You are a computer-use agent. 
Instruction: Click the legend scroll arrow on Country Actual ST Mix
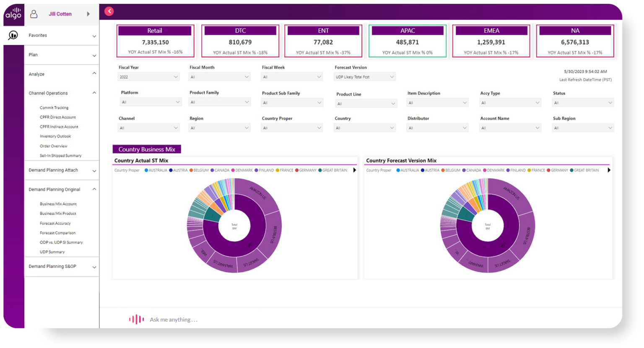[x=354, y=170]
